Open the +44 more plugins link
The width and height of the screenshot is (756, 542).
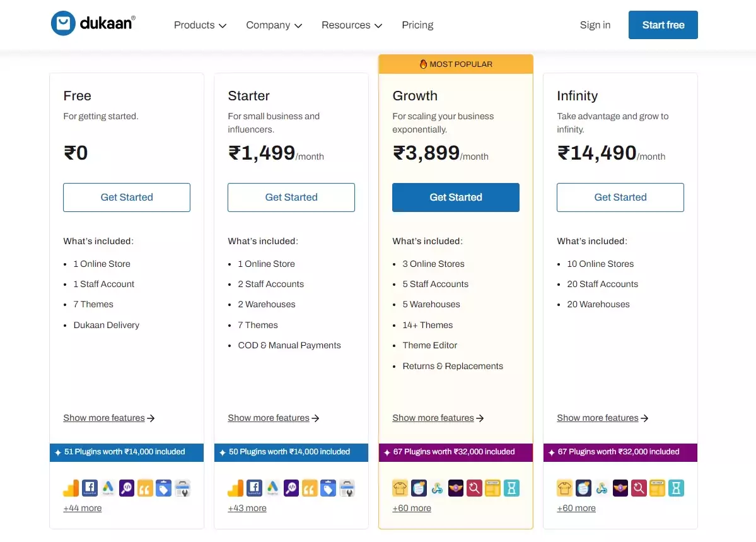(83, 508)
